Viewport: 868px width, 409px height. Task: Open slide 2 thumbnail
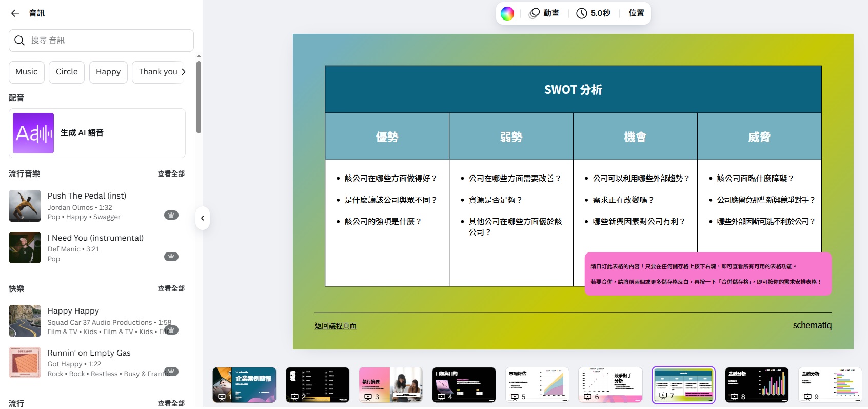point(318,385)
